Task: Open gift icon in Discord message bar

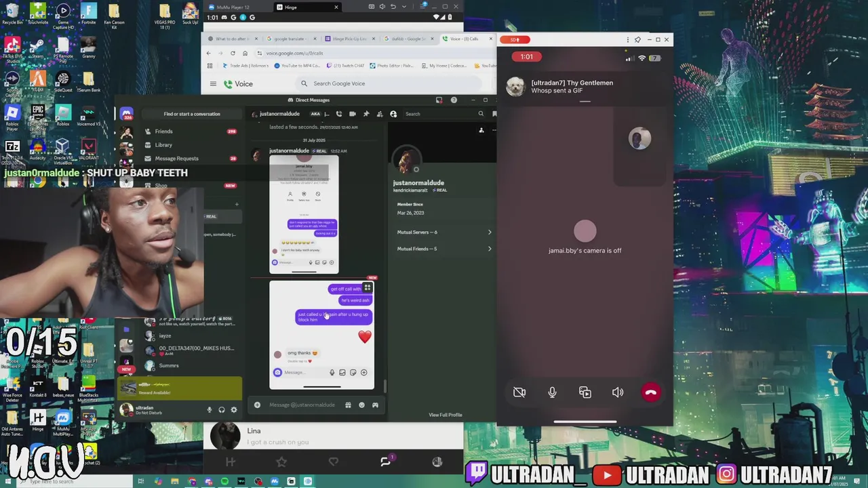Action: 348,405
